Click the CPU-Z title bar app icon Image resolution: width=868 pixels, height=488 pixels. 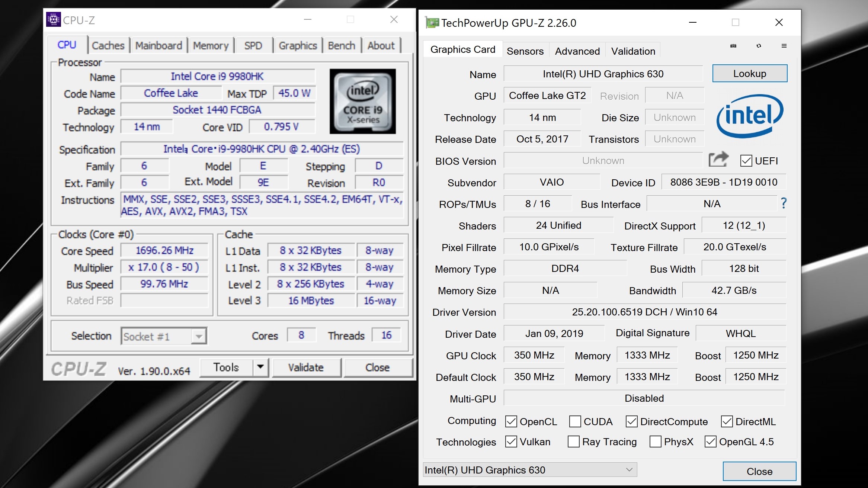53,19
